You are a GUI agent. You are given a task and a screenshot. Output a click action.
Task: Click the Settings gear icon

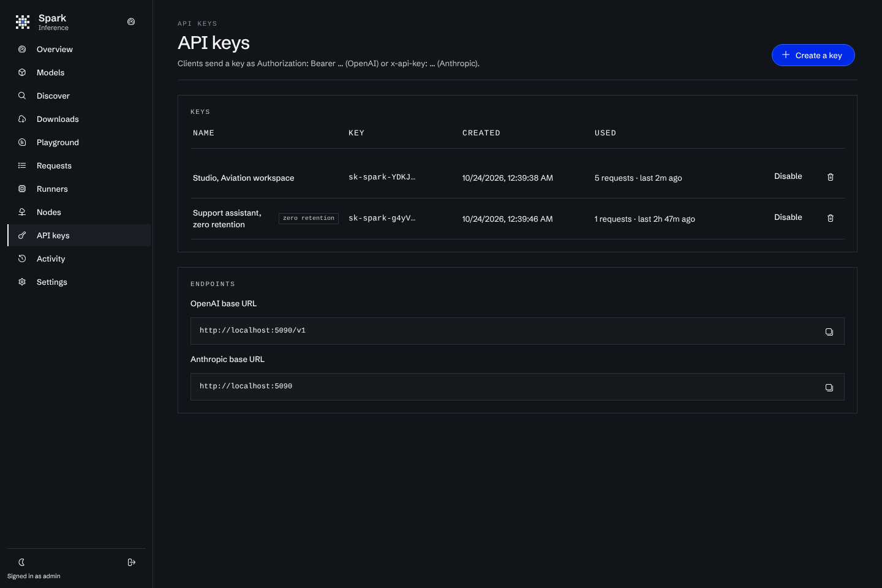tap(22, 282)
